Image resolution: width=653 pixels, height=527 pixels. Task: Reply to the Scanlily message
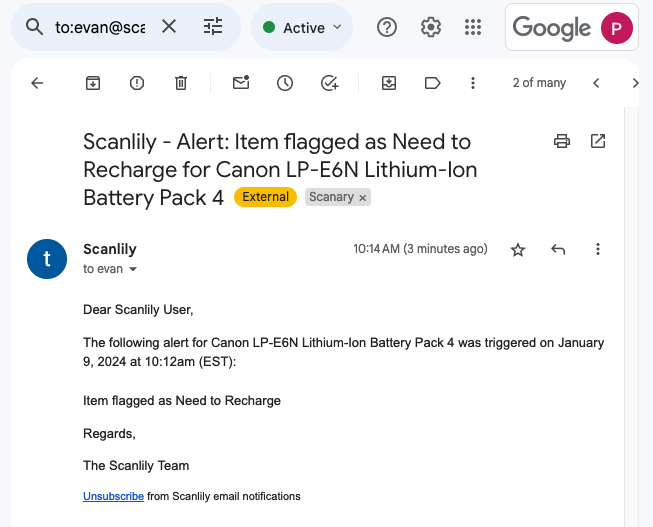[558, 250]
